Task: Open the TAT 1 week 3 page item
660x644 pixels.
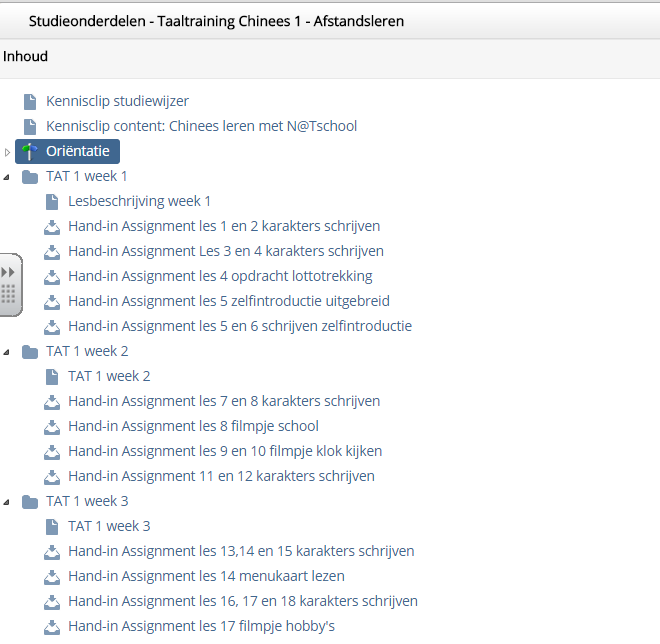Action: pos(109,526)
